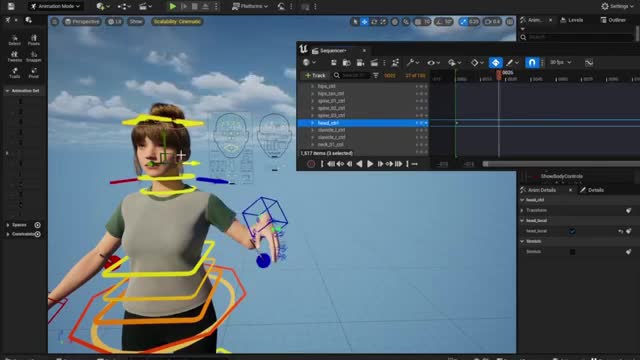Open the Sequencer wrench actions dropdown
The width and height of the screenshot is (640, 360).
[413, 62]
